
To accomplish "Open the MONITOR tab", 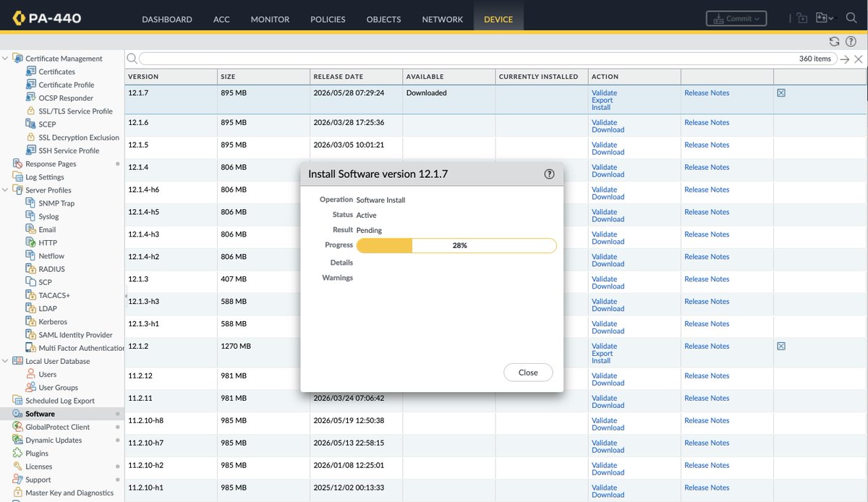I will click(x=270, y=20).
